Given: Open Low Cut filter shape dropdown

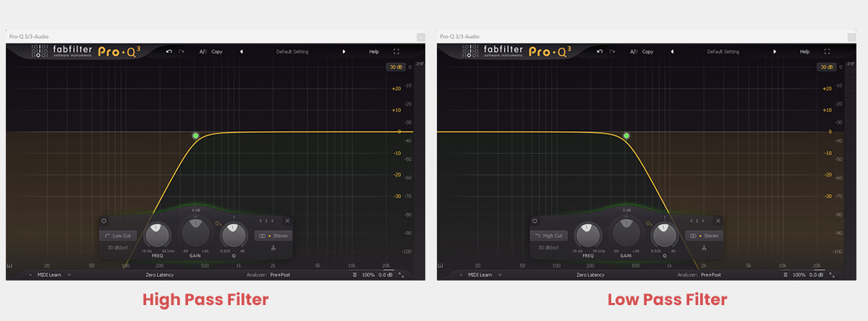Looking at the screenshot, I should click(x=118, y=236).
